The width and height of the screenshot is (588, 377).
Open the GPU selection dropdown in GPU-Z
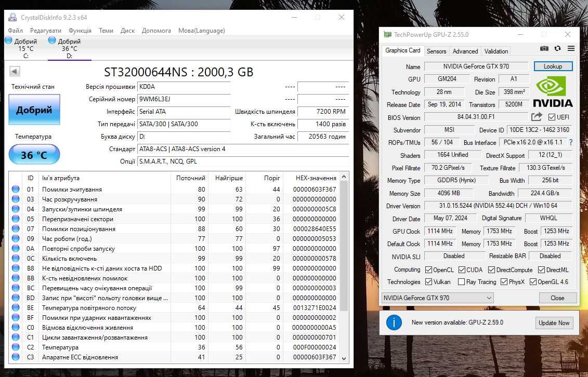(437, 298)
